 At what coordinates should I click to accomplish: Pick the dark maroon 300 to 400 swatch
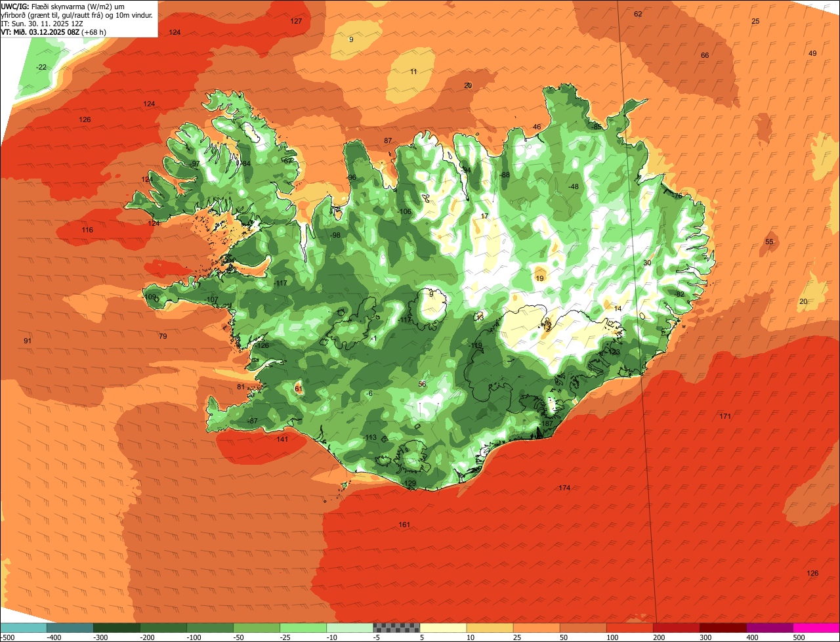tap(722, 628)
